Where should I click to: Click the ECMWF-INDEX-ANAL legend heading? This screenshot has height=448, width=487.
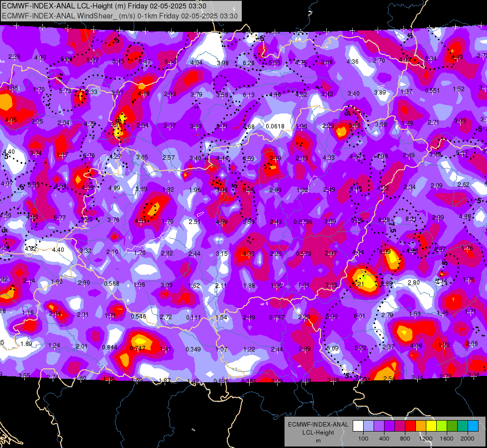click(x=318, y=425)
